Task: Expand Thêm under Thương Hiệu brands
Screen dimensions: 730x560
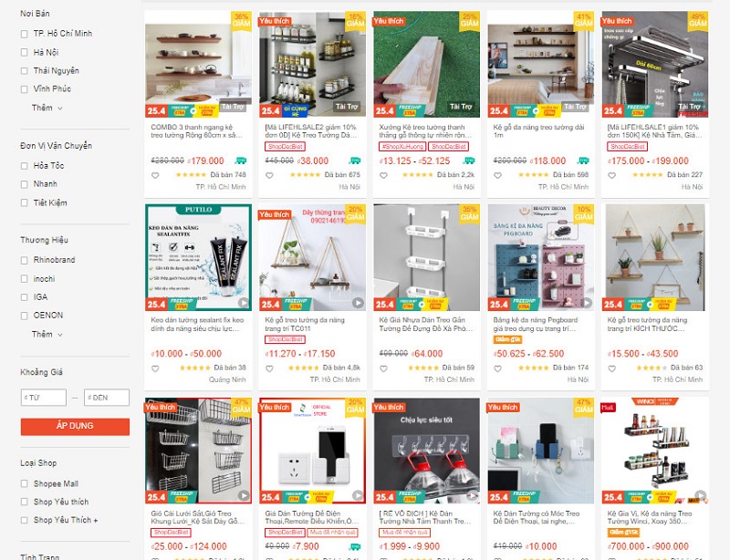Action: (47, 334)
